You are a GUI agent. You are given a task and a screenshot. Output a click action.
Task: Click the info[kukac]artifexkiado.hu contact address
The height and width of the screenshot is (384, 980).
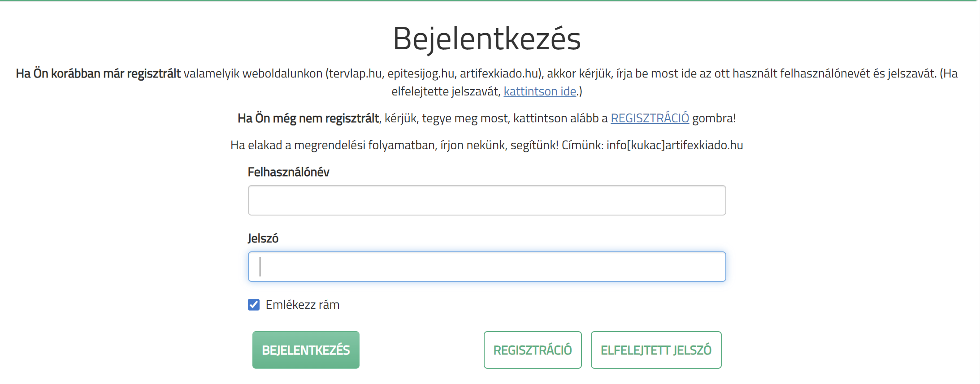coord(675,145)
